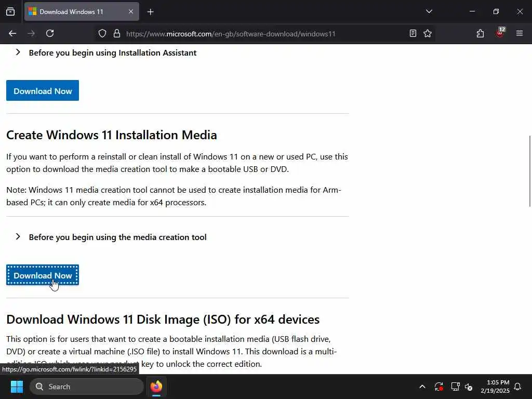The image size is (532, 399).
Task: Click the Firefox icon in taskbar
Action: point(156,387)
